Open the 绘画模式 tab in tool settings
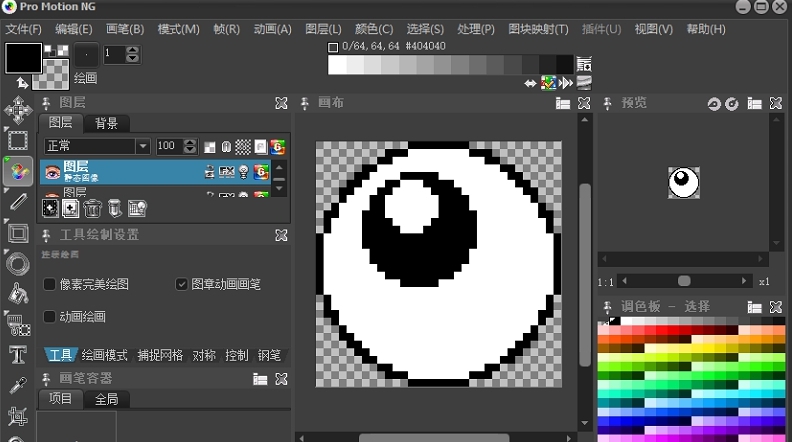This screenshot has width=792, height=442. [105, 355]
